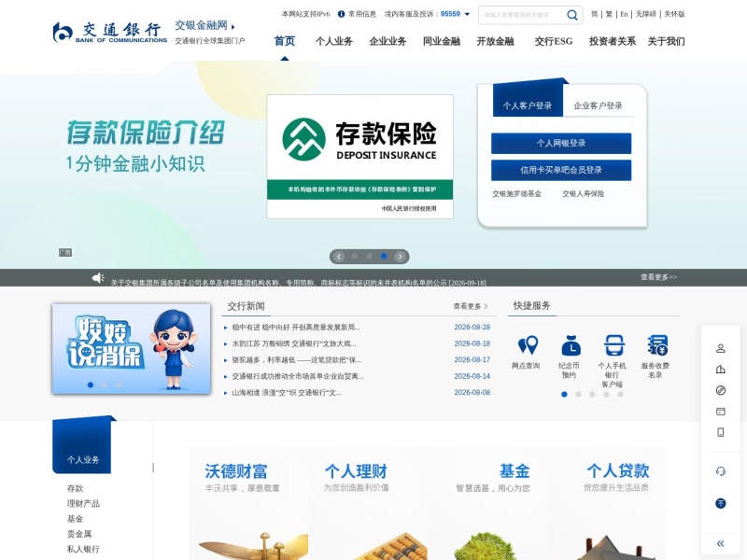Click the compass icon in floating sidebar

tap(720, 390)
